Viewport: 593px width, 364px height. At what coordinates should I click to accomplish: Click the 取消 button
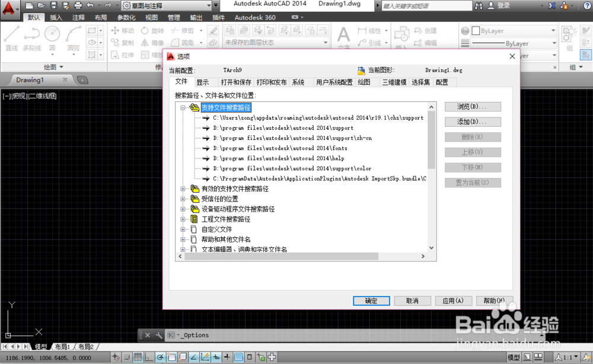[x=412, y=301]
